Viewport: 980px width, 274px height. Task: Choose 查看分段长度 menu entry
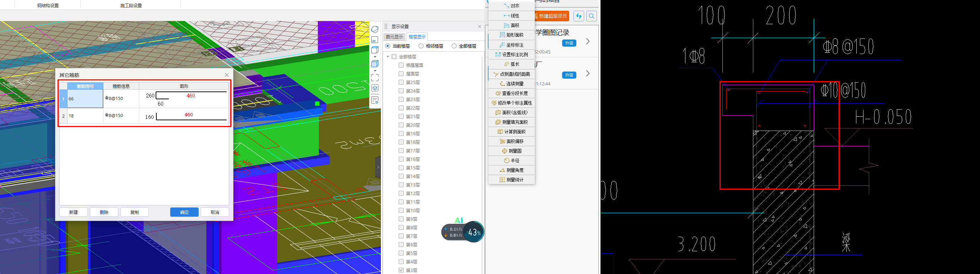click(x=512, y=93)
